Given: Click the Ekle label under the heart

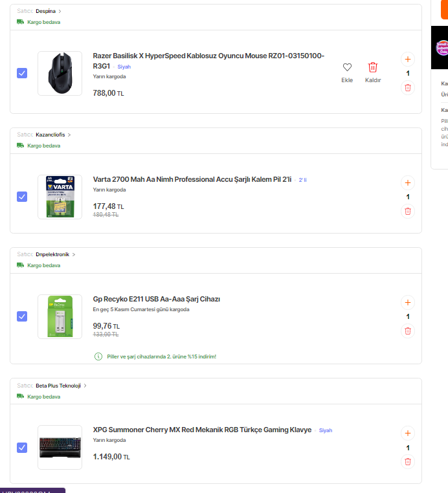Looking at the screenshot, I should (347, 80).
